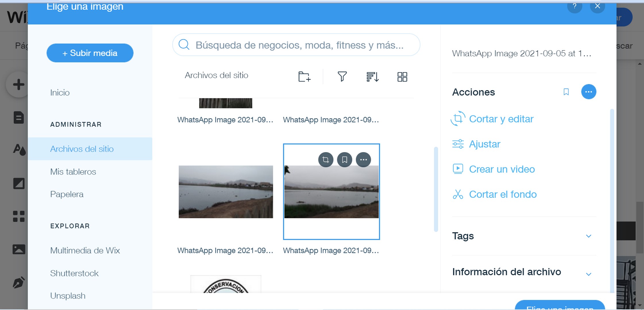Open more options on selected thumbnail
Screen dimensions: 644x310
pos(363,160)
